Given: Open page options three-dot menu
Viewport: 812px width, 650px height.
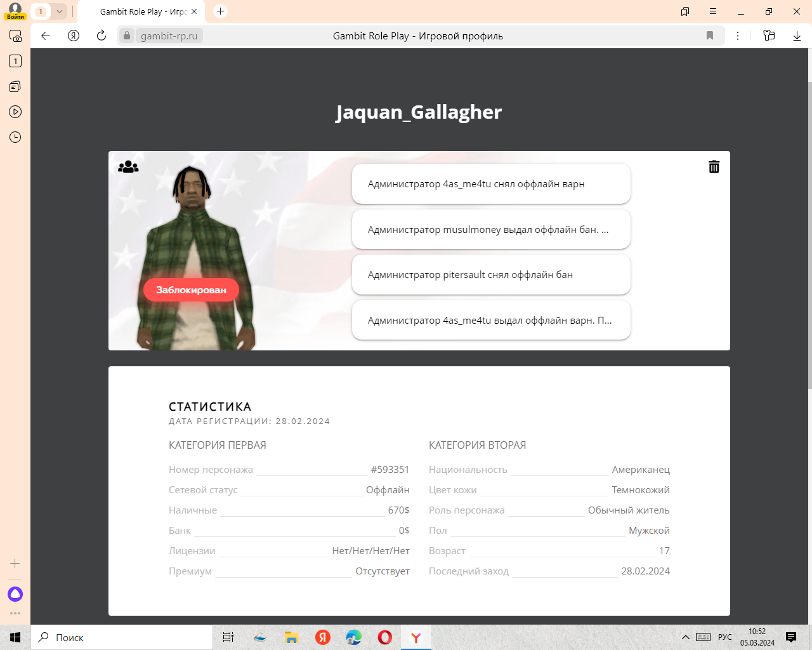Looking at the screenshot, I should pos(738,36).
